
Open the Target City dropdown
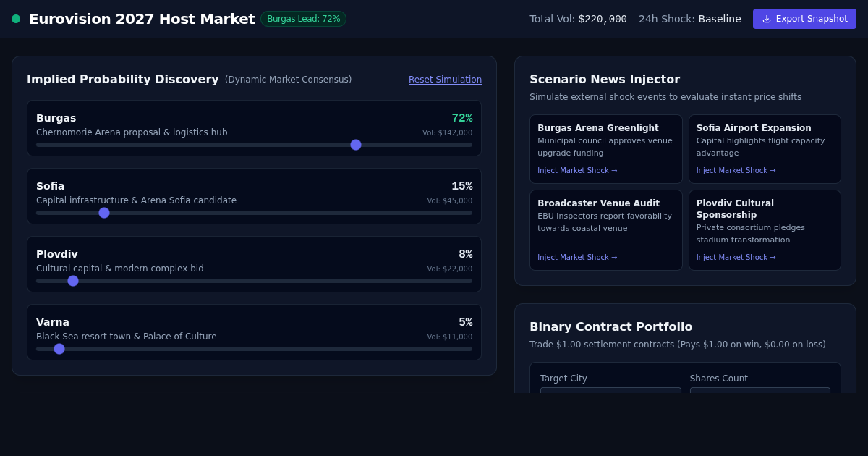pyautogui.click(x=610, y=390)
